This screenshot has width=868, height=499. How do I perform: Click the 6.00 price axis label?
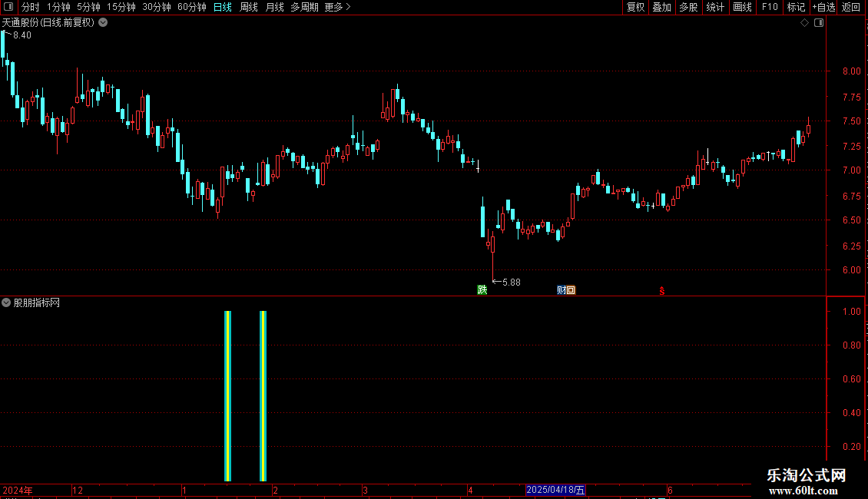pyautogui.click(x=851, y=270)
